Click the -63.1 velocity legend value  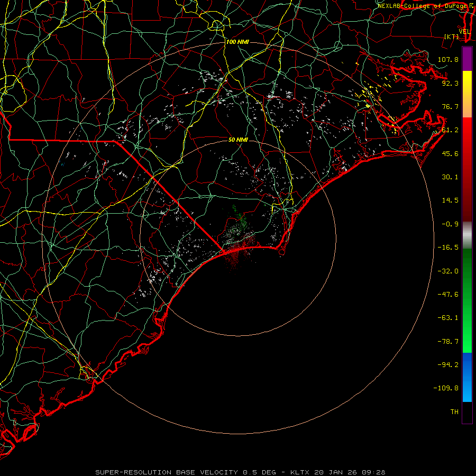[448, 317]
